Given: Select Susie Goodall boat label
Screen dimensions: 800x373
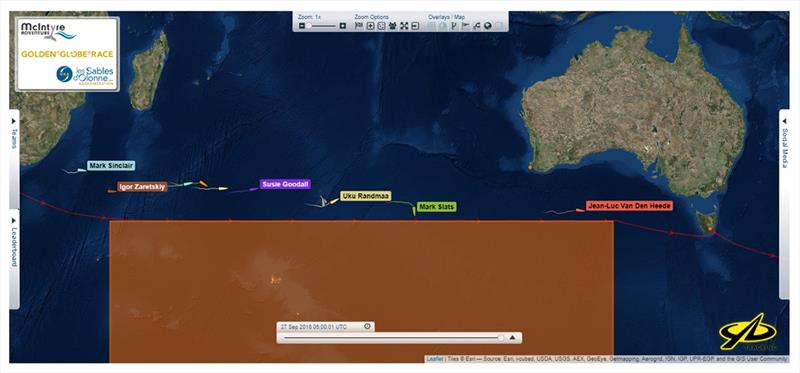Looking at the screenshot, I should point(285,184).
